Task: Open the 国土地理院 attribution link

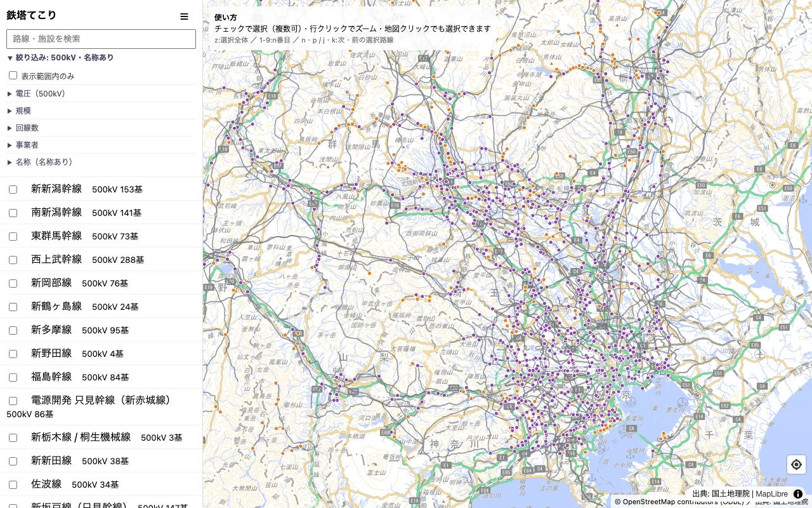Action: pos(731,493)
